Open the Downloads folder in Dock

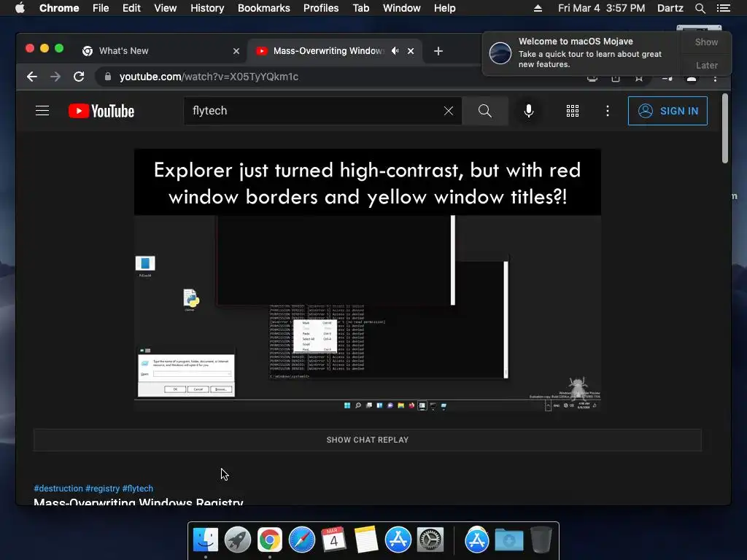pyautogui.click(x=508, y=540)
